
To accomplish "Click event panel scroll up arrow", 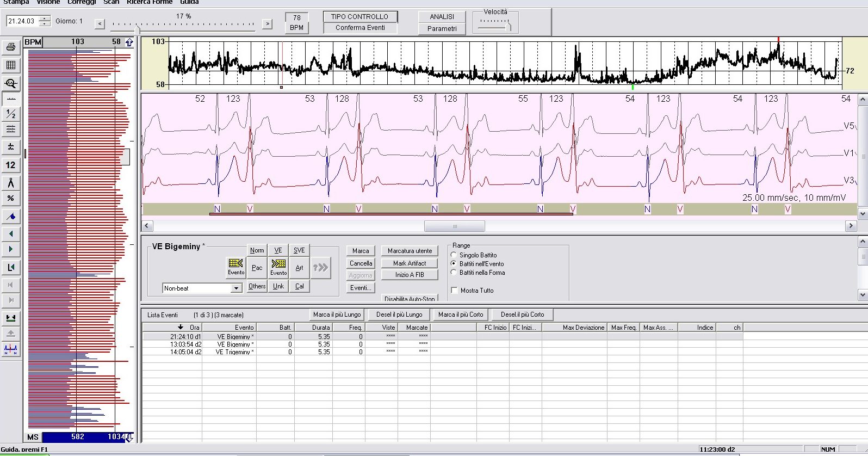I will (863, 241).
